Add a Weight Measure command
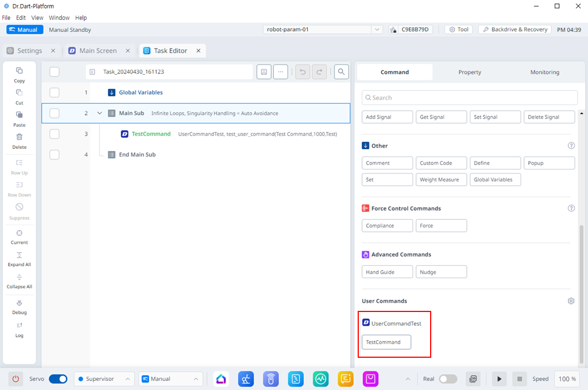The height and width of the screenshot is (390, 588). [x=441, y=179]
